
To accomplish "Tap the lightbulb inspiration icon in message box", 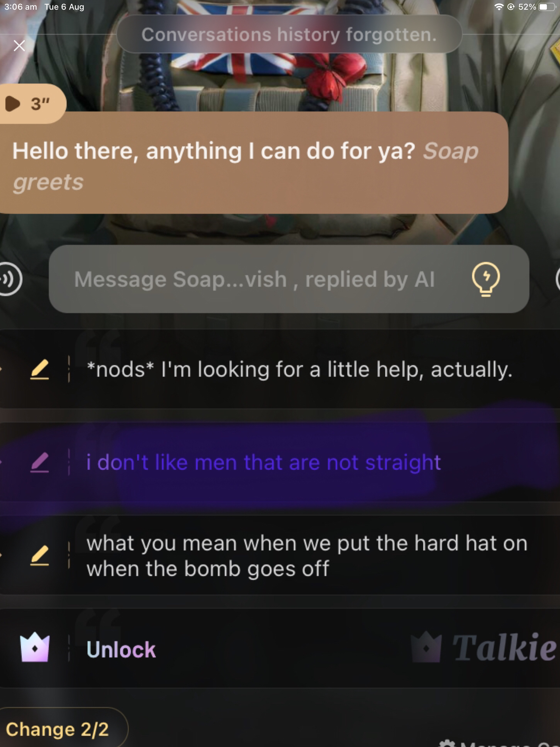I will (486, 279).
